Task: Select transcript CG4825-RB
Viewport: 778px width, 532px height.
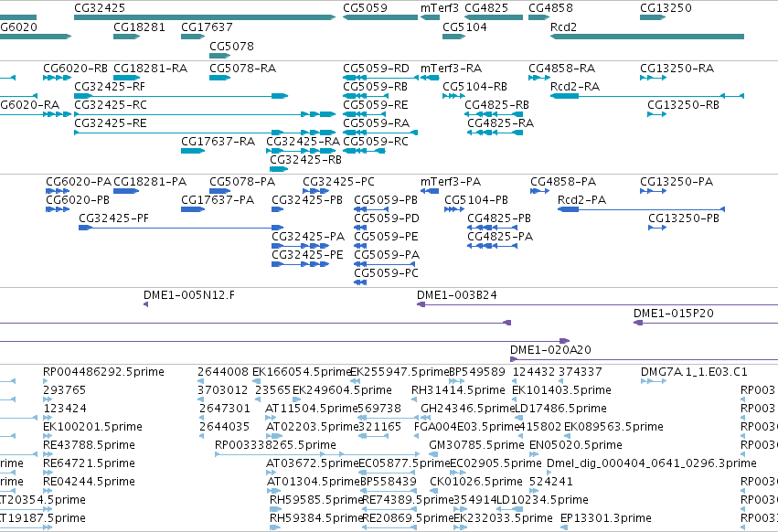Action: tap(496, 105)
